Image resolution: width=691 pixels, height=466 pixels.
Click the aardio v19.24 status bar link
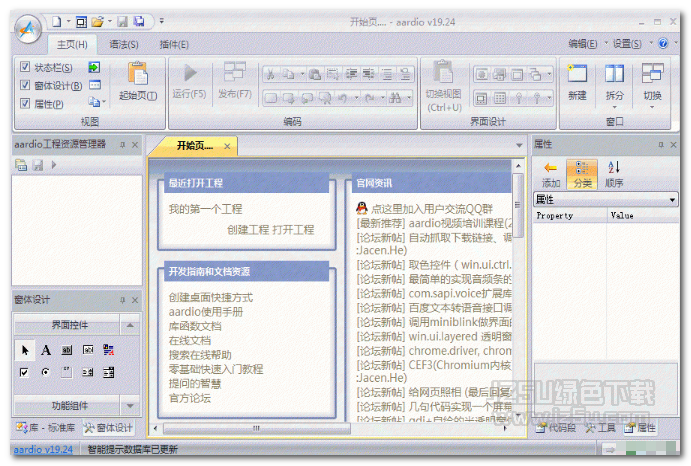(x=43, y=449)
